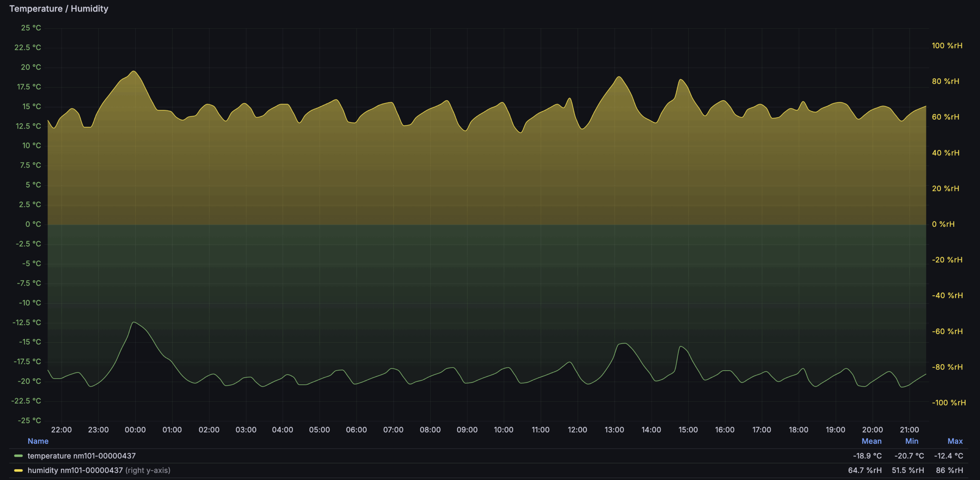The width and height of the screenshot is (980, 480).
Task: Click the 12:00 time axis label
Action: (577, 430)
